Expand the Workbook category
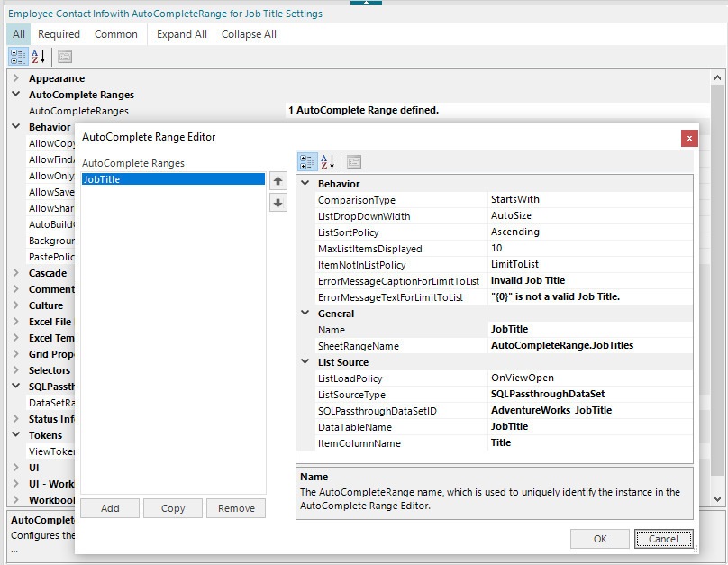Screen dimensions: 728x565 point(16,500)
